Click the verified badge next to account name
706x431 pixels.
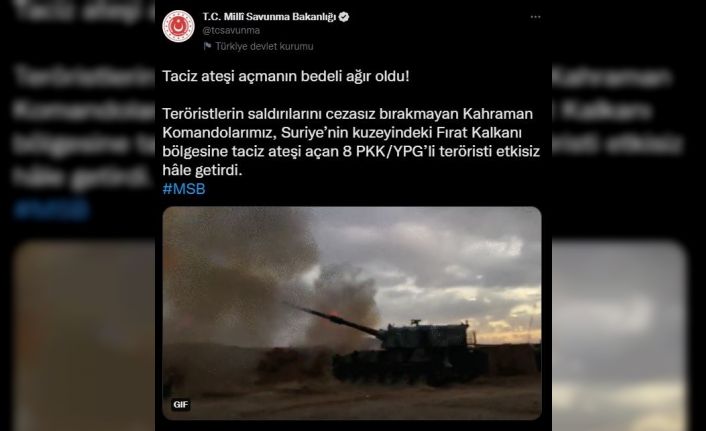(344, 17)
